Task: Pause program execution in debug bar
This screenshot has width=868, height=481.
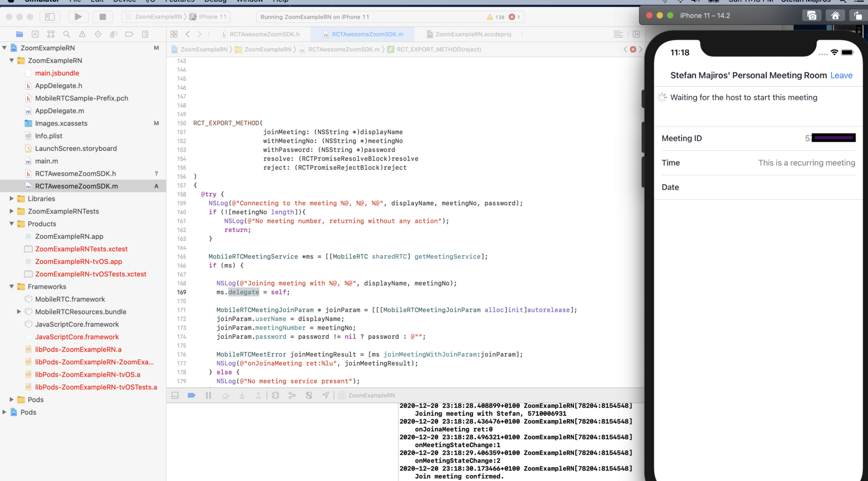Action: coord(208,395)
